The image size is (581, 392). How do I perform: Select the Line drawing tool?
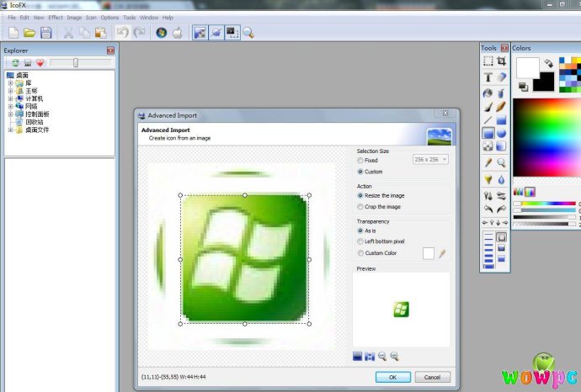pyautogui.click(x=488, y=120)
